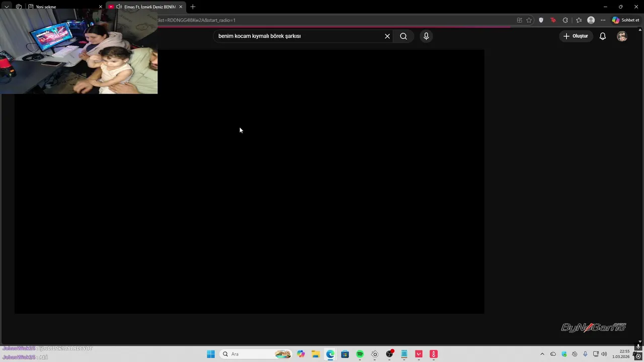Viewport: 644px width, 362px height.
Task: Open the OBS Studio taskbar icon
Action: coord(389,354)
